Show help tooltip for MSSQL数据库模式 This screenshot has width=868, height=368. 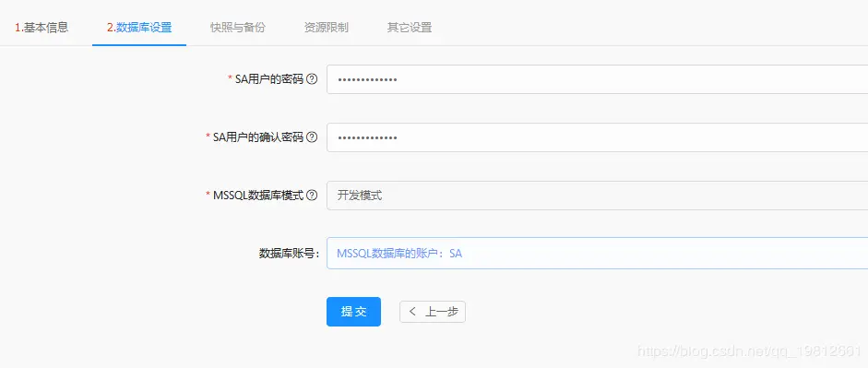312,196
